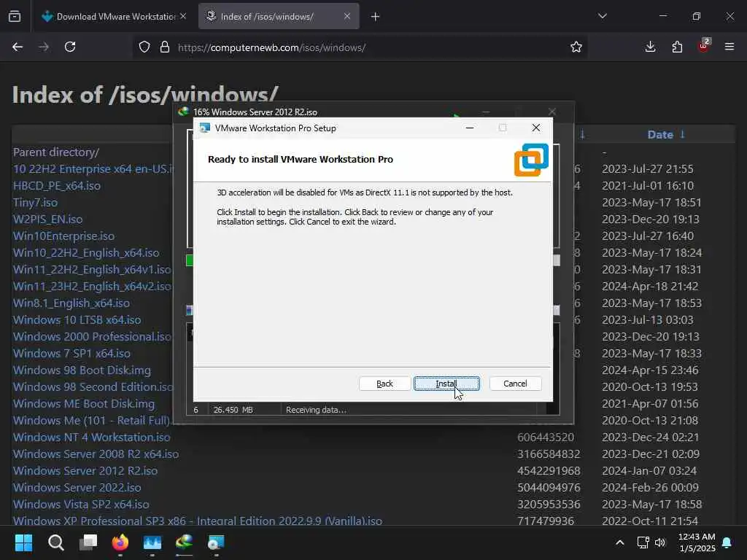
Task: Download Windows 7 SP1 x64.iso
Action: pos(71,354)
